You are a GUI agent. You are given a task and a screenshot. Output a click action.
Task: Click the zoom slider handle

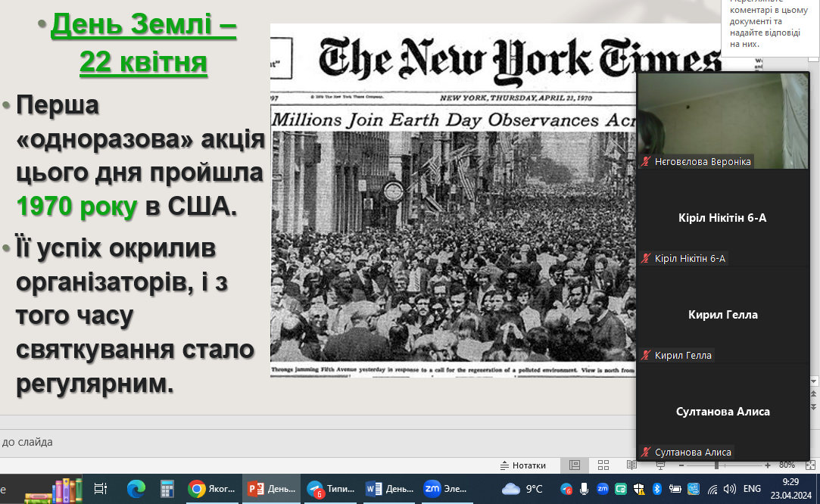pos(717,465)
